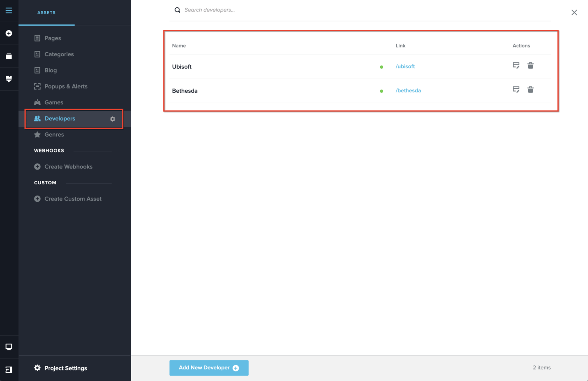588x381 pixels.
Task: Open the /bethesda link
Action: (408, 91)
